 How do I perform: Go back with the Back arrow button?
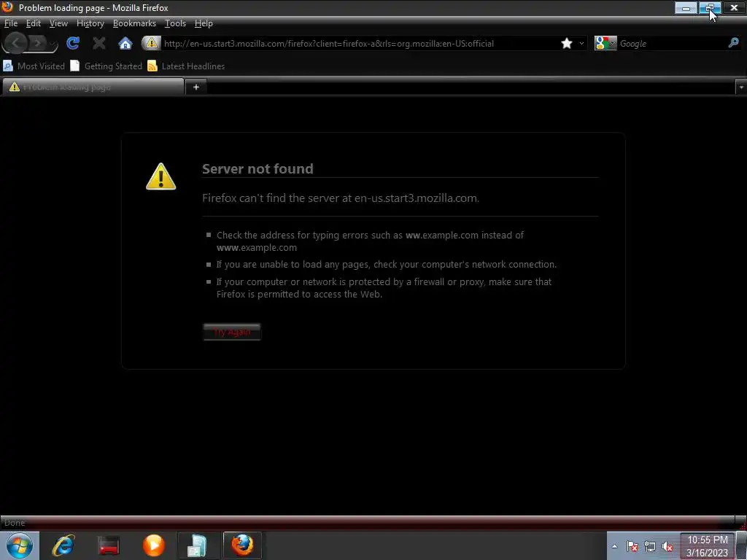click(x=15, y=43)
